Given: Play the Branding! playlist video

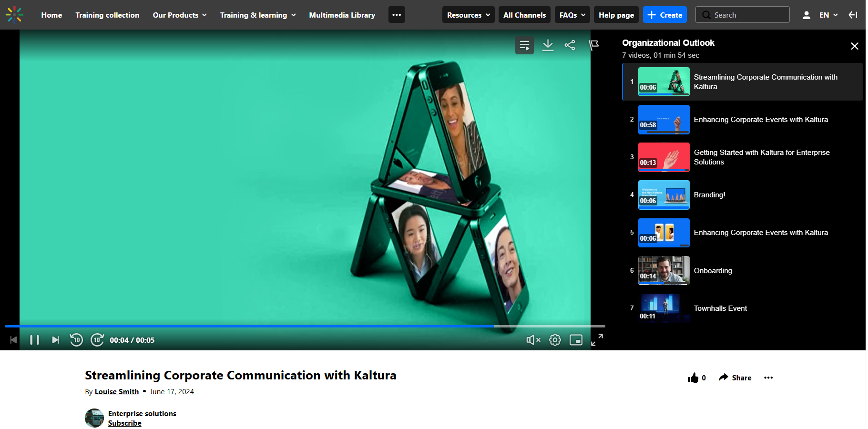Looking at the screenshot, I should click(x=743, y=195).
